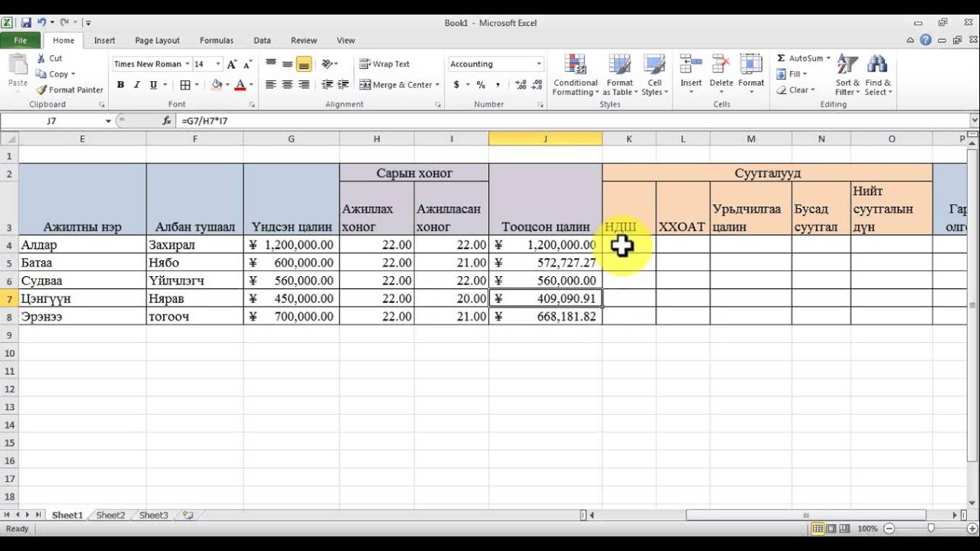
Task: Switch to Page Layout view in status bar
Action: [831, 529]
